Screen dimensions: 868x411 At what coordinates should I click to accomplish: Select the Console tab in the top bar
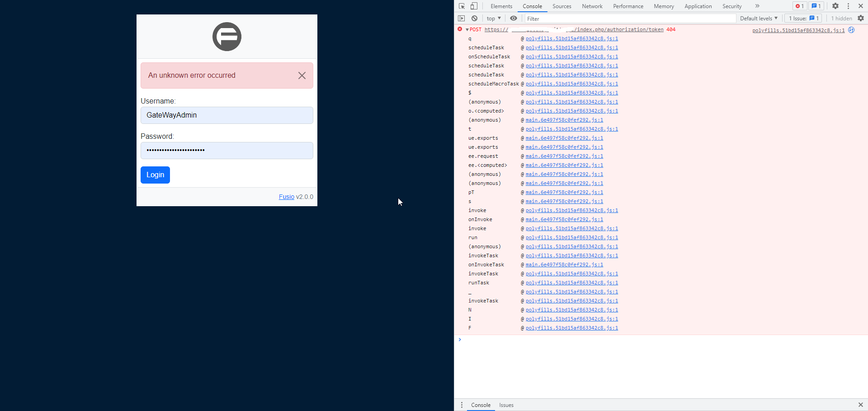point(532,6)
